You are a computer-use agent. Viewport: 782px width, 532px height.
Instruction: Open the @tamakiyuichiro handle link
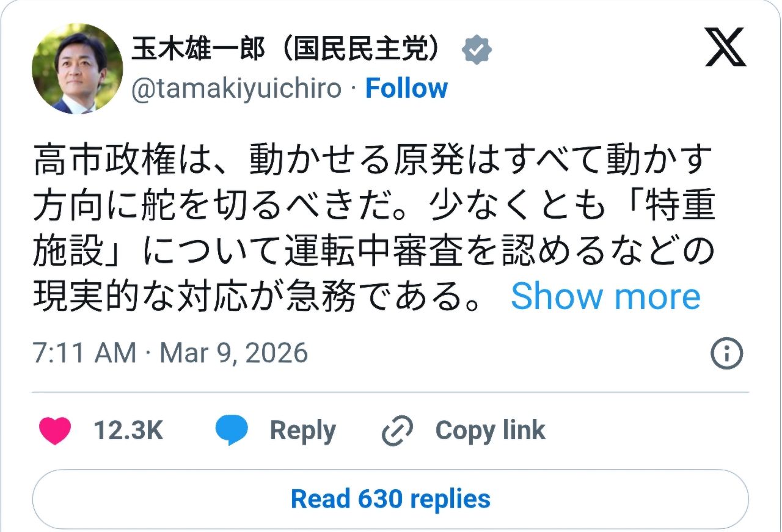(236, 89)
